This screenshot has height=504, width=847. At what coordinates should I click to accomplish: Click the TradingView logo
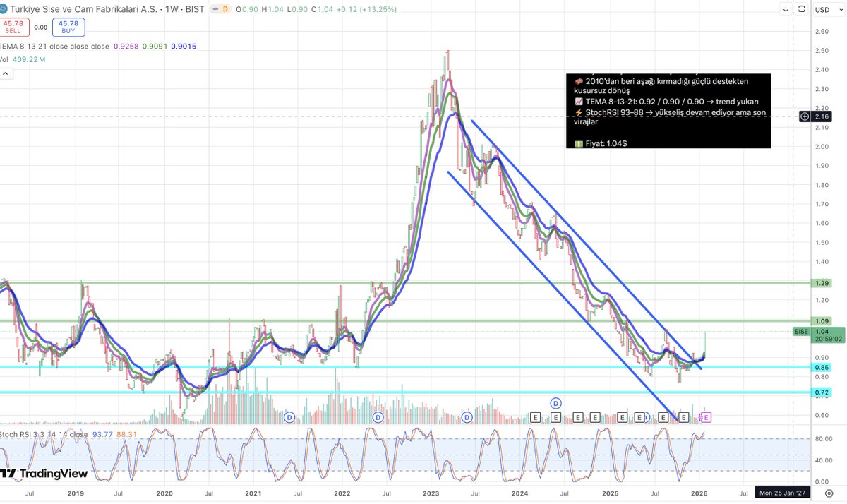coord(44,474)
